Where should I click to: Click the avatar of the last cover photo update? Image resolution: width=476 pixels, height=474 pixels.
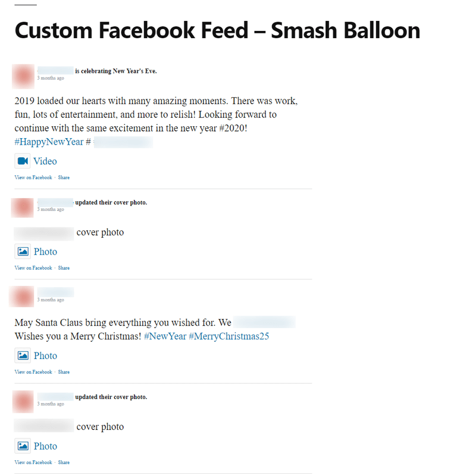coord(23,401)
